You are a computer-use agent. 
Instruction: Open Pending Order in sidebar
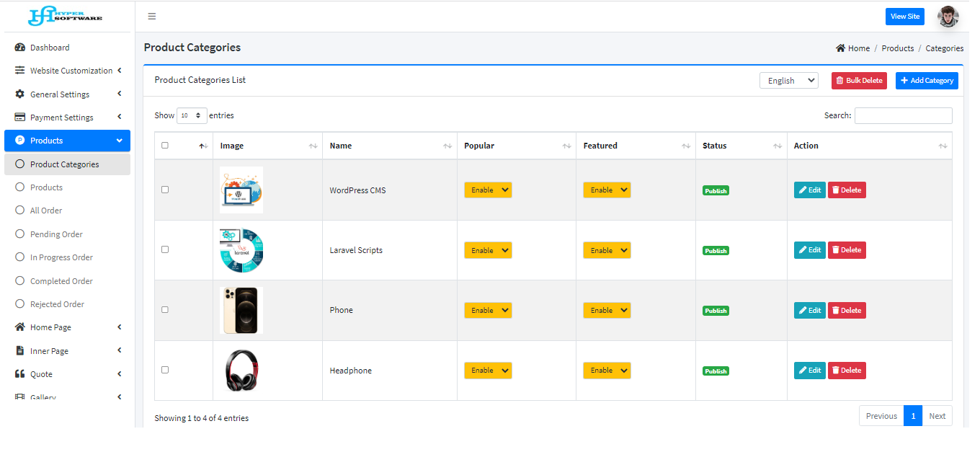[56, 234]
